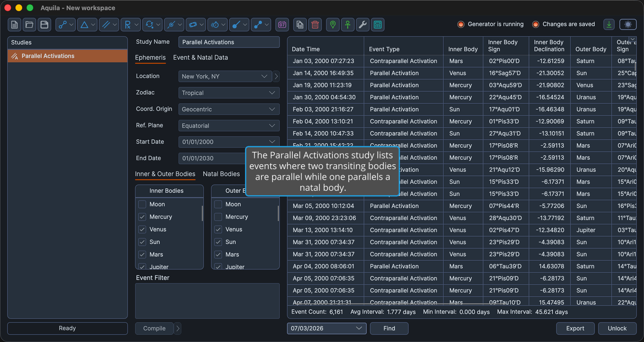Click the Export button
The image size is (644, 342).
(575, 328)
